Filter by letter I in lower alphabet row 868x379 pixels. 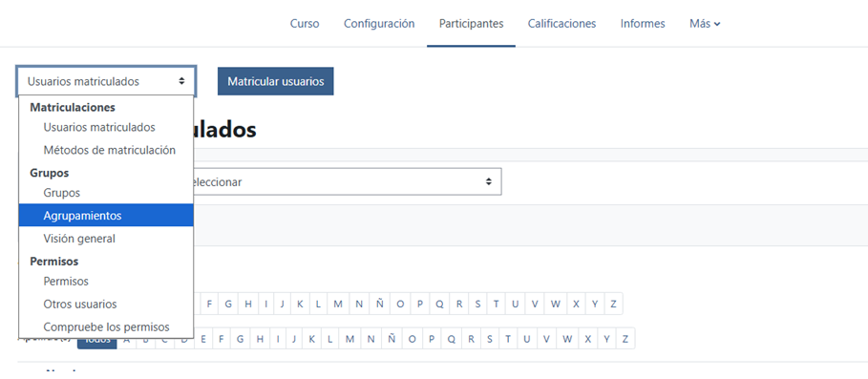point(277,339)
